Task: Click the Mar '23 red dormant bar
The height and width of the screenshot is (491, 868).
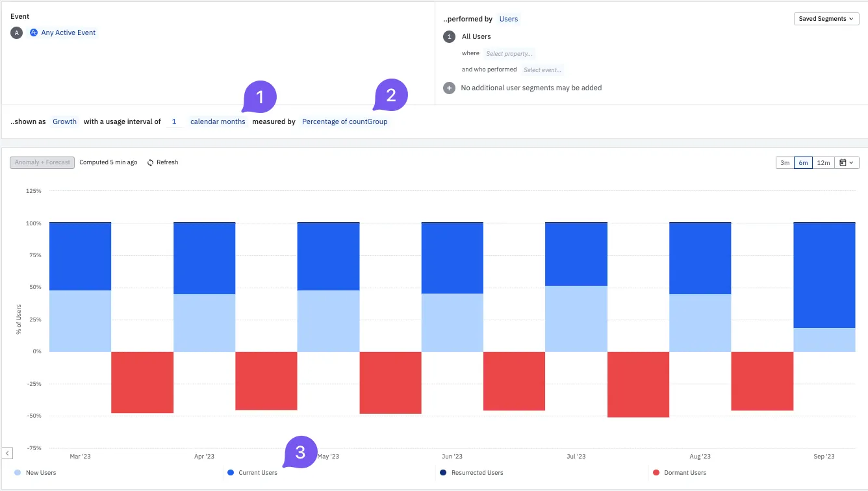Action: 142,383
